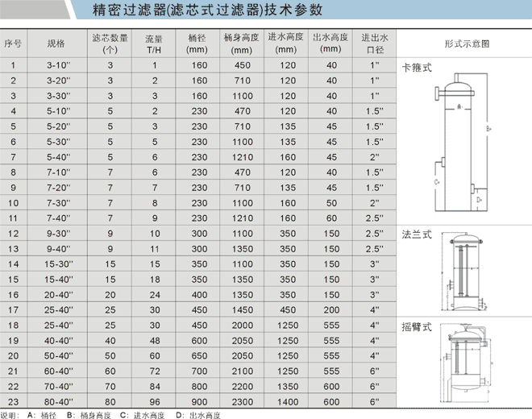Select the 80-40'' specification cell
The height and width of the screenshot is (419, 532).
click(56, 400)
